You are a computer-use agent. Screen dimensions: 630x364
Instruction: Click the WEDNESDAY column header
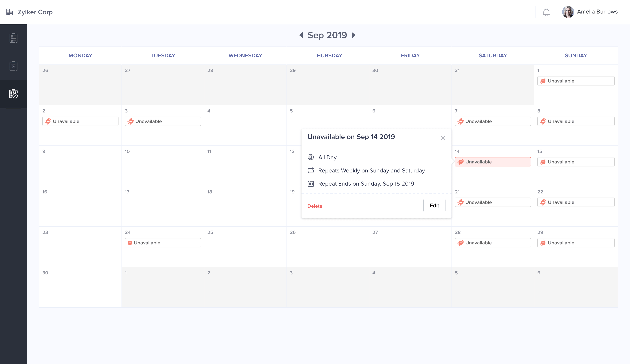coord(245,55)
